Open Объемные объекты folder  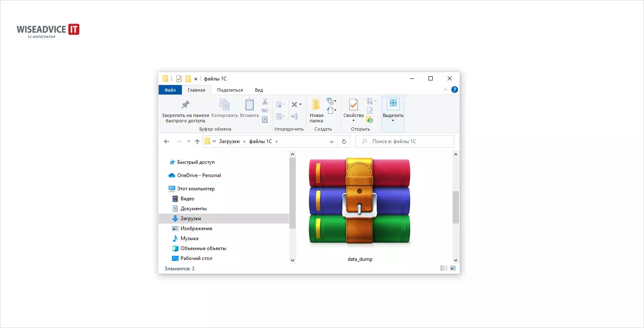203,248
